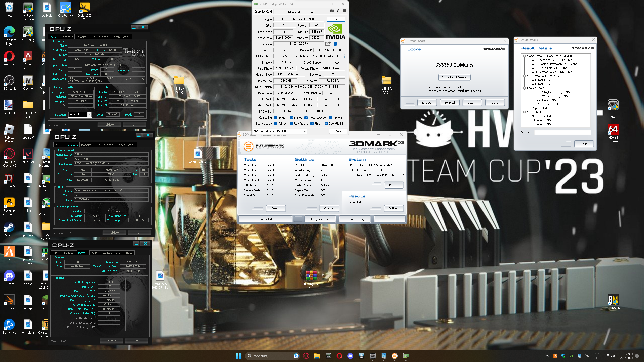This screenshot has height=362, width=644.
Task: Open the Diablo IV desktop icon
Action: (9, 180)
